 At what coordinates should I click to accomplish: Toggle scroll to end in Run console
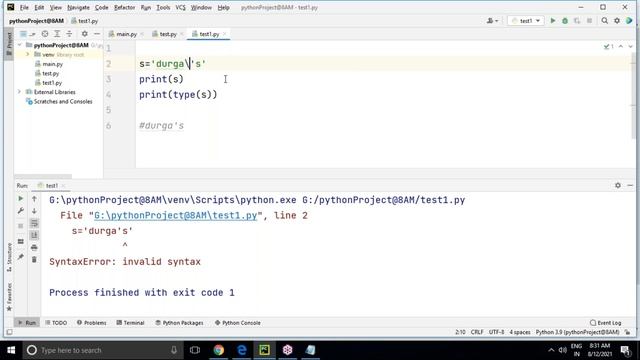34,235
